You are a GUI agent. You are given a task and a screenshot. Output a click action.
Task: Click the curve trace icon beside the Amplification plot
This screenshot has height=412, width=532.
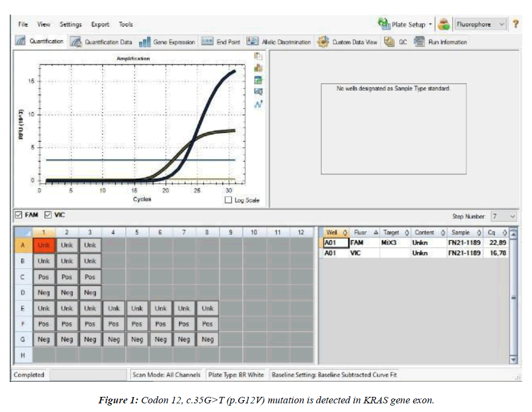click(258, 103)
